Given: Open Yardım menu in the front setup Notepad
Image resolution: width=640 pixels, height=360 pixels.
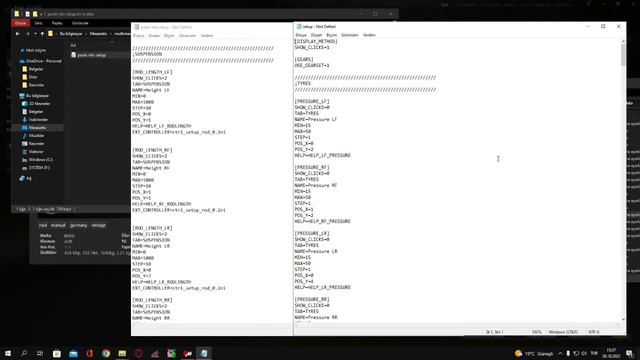Looking at the screenshot, I should point(369,35).
